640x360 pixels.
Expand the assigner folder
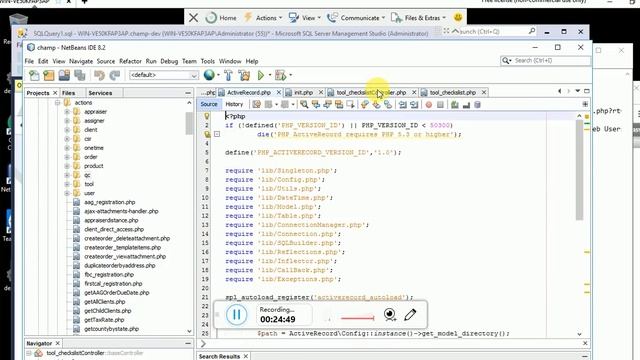pos(67,120)
